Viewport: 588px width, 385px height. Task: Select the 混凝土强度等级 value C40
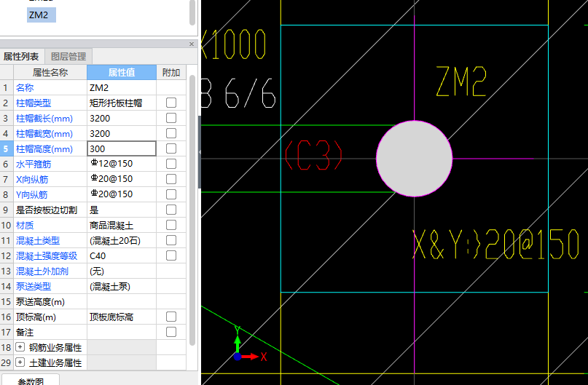(x=122, y=255)
